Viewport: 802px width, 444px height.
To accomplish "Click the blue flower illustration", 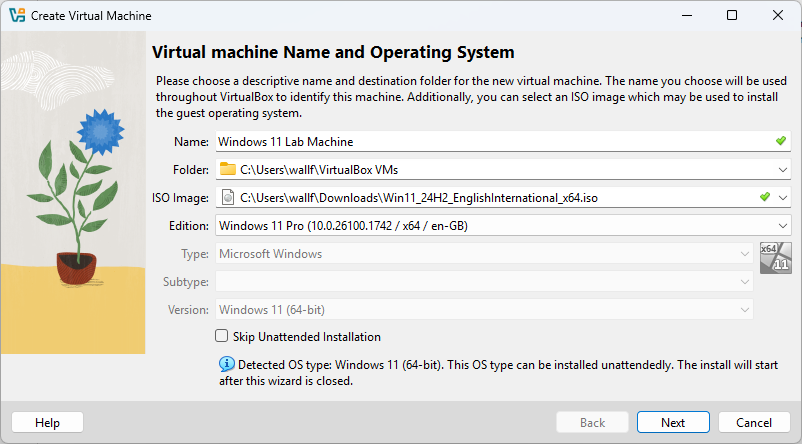I will pyautogui.click(x=101, y=131).
